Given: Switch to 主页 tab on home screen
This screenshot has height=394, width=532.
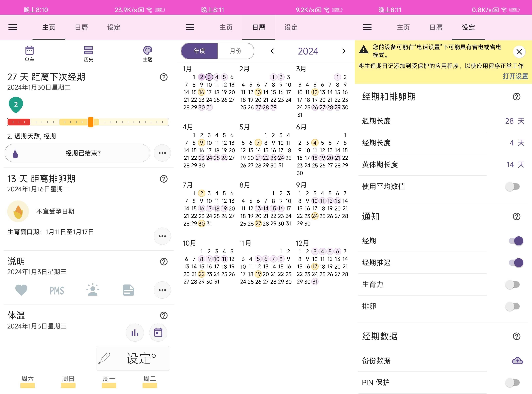Looking at the screenshot, I should [49, 27].
